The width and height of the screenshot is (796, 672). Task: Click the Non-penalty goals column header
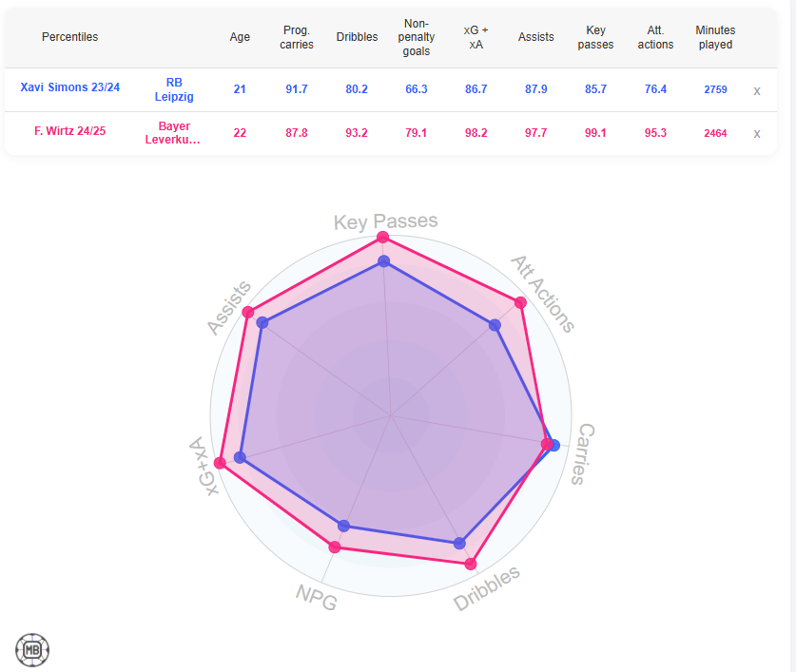(417, 37)
